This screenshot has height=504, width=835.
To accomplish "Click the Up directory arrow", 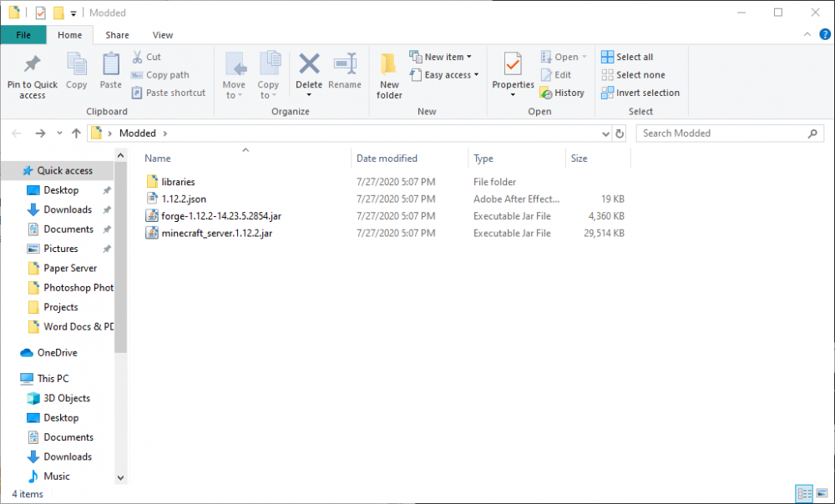I will (x=77, y=134).
